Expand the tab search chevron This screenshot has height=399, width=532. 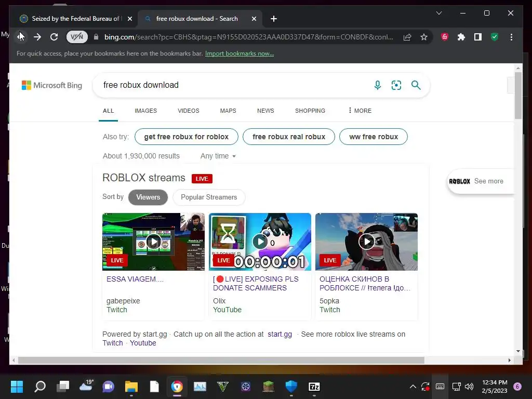[438, 13]
